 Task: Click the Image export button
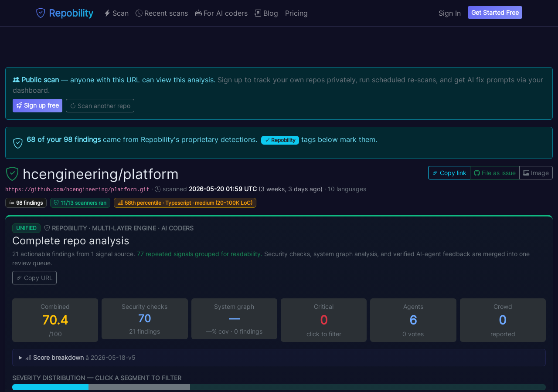pyautogui.click(x=536, y=172)
